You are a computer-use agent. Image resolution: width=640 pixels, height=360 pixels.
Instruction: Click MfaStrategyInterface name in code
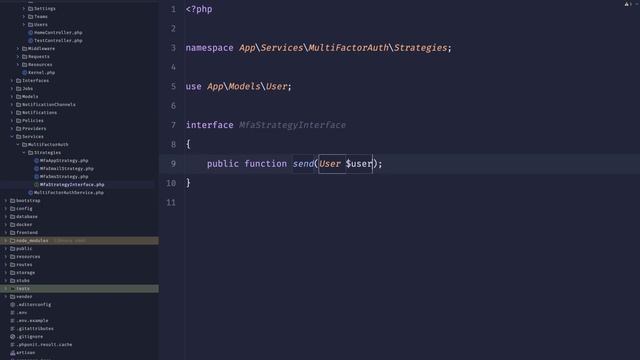point(292,125)
